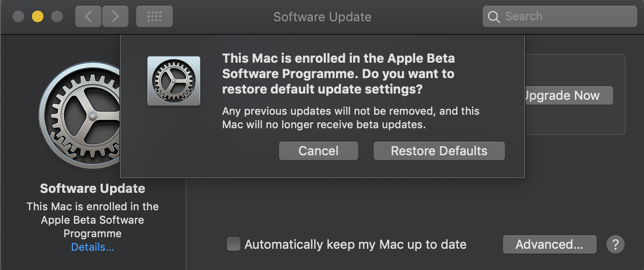Open the Advanced… options
This screenshot has width=644, height=270.
pyautogui.click(x=549, y=244)
